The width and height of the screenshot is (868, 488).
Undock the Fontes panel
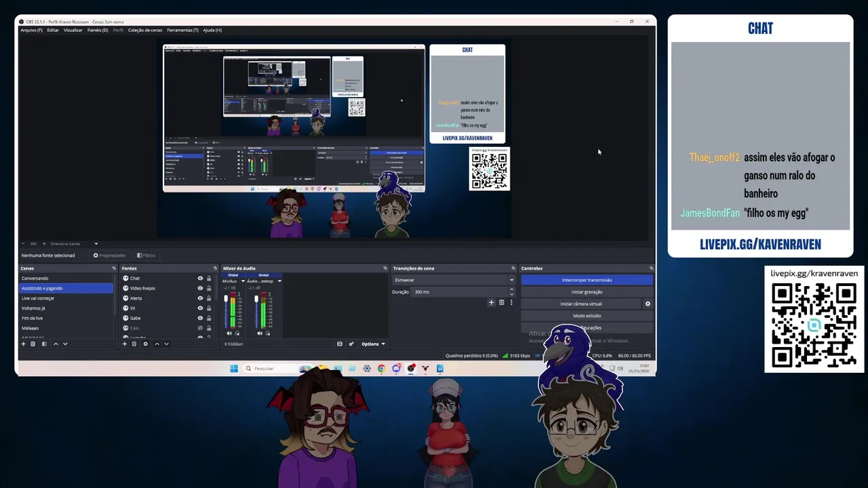click(215, 268)
